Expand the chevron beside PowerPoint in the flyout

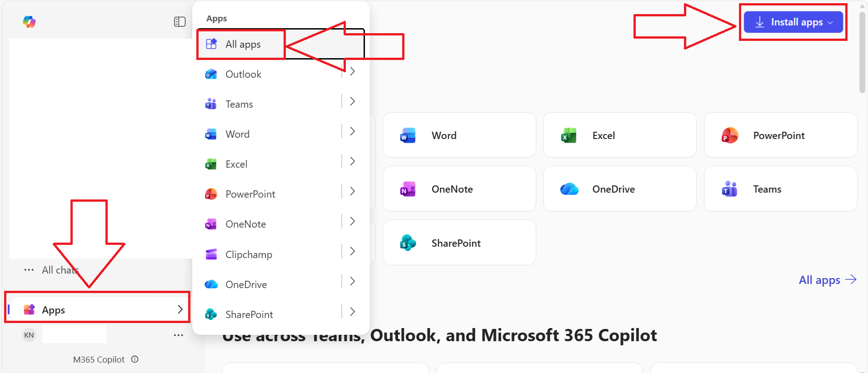click(353, 191)
